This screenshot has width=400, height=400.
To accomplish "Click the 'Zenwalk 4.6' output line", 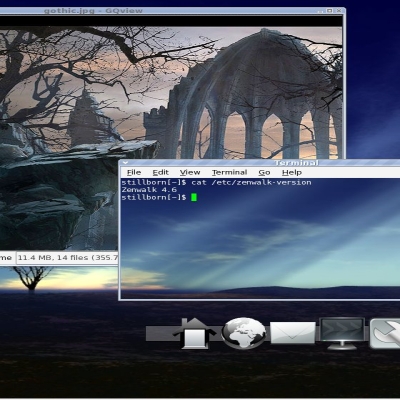I will pos(149,190).
